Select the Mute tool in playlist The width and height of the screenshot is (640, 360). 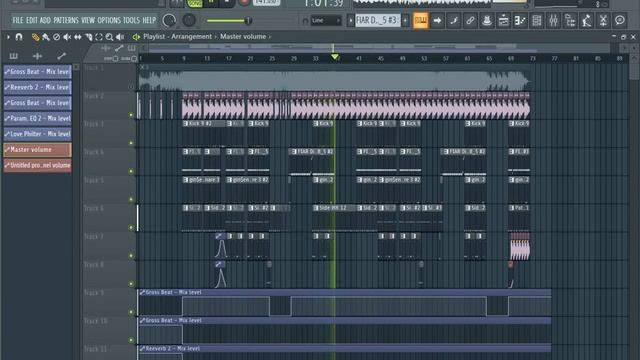coord(67,37)
